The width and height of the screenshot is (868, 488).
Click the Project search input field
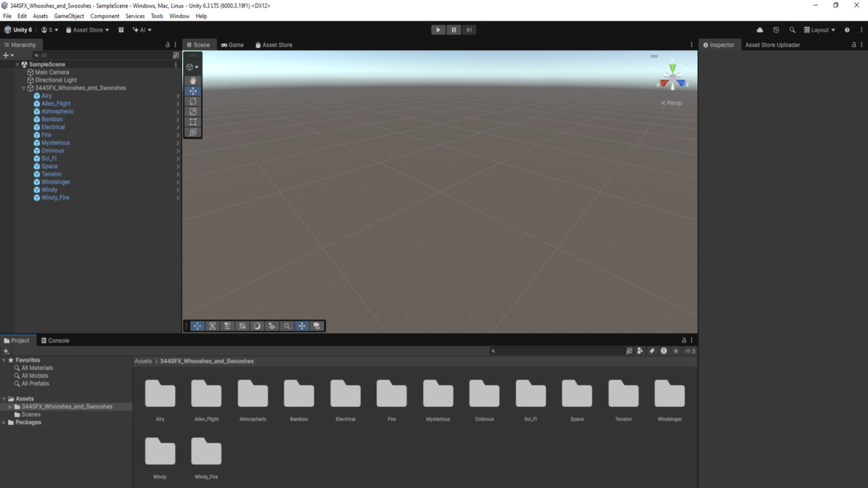coord(556,351)
